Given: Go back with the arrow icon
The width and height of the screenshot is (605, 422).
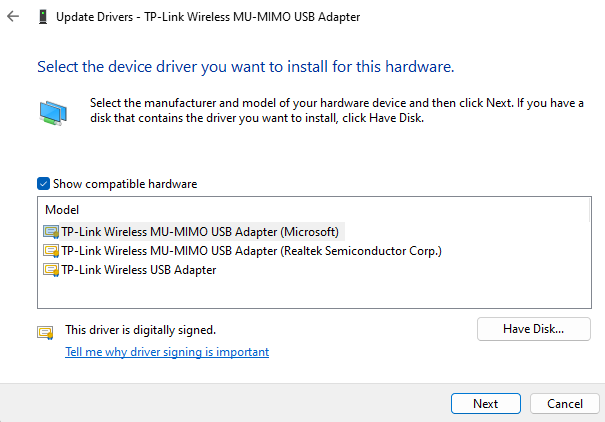Looking at the screenshot, I should [x=13, y=16].
